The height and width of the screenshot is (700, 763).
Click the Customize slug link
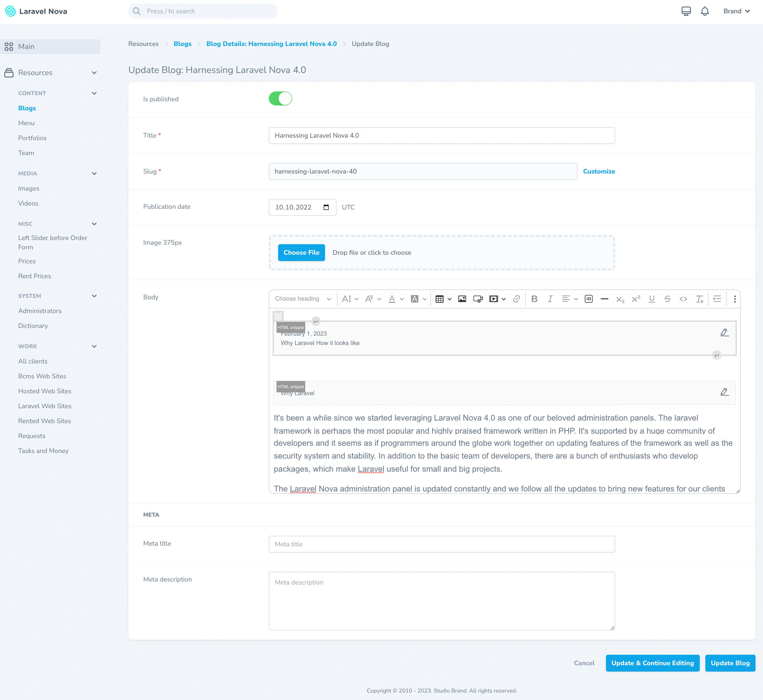(598, 171)
